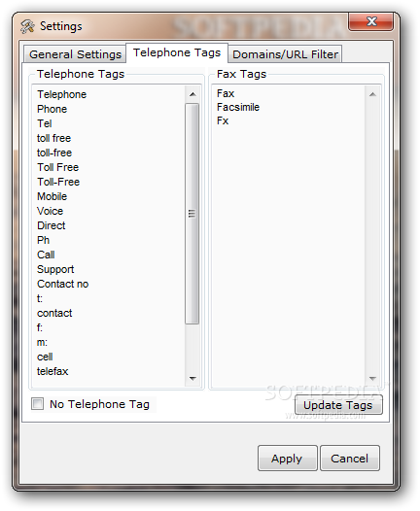Switch to the General Settings tab
The image size is (420, 511).
tap(75, 54)
